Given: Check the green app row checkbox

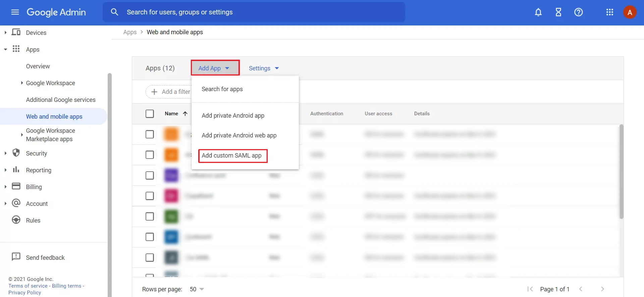Looking at the screenshot, I should coord(150,217).
